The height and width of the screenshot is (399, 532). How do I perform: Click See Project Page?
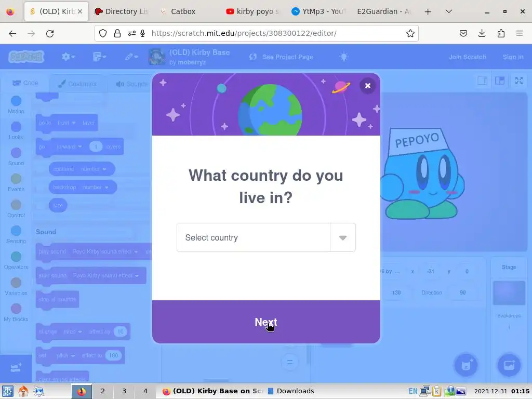pos(281,57)
